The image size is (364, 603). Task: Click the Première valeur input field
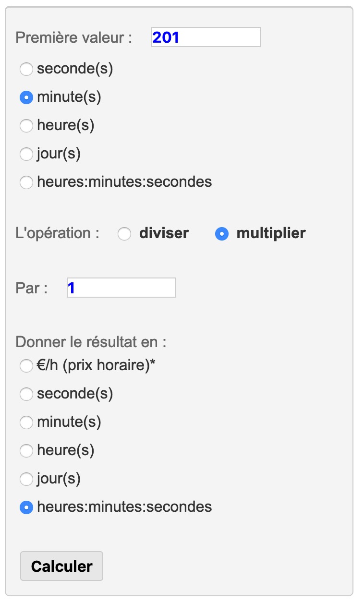206,37
